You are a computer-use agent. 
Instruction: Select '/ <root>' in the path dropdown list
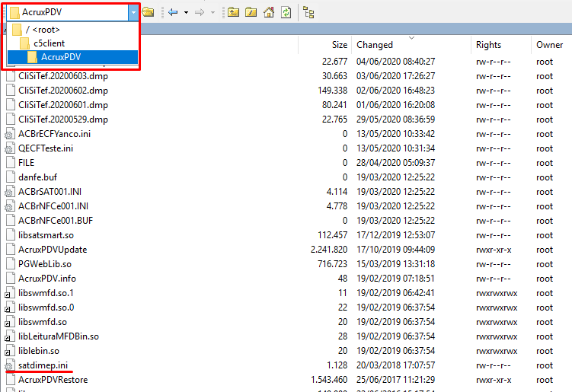(x=73, y=30)
